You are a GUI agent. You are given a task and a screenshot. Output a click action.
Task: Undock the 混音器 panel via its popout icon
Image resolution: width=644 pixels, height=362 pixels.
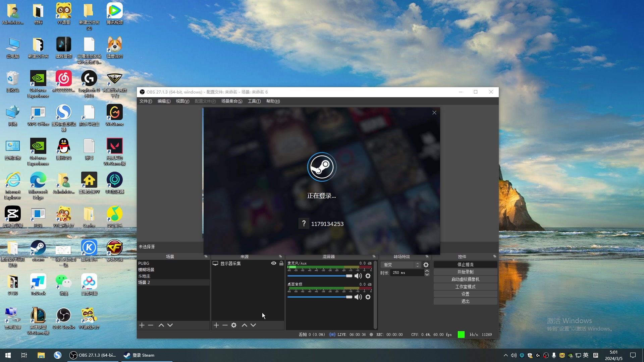click(x=374, y=256)
